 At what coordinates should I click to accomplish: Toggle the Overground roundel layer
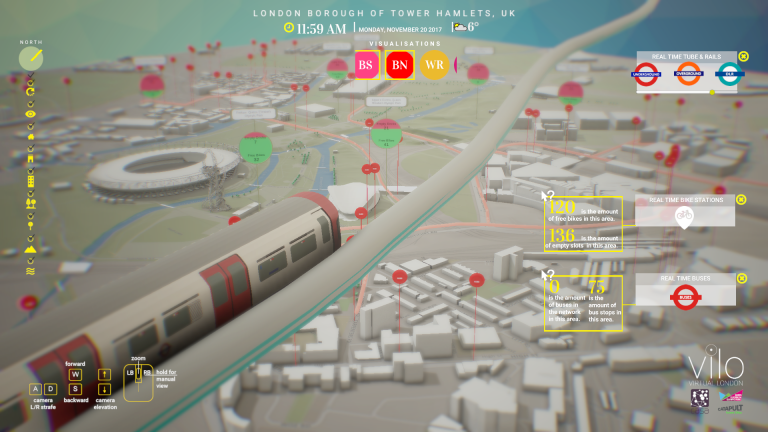pos(687,74)
